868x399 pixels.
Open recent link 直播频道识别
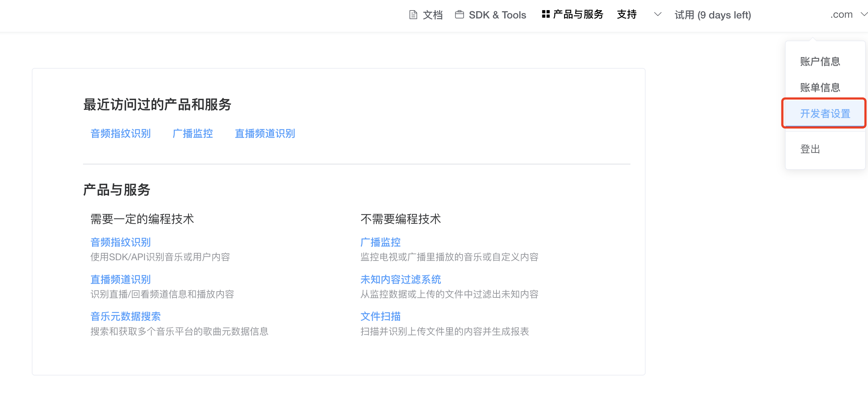pyautogui.click(x=265, y=134)
